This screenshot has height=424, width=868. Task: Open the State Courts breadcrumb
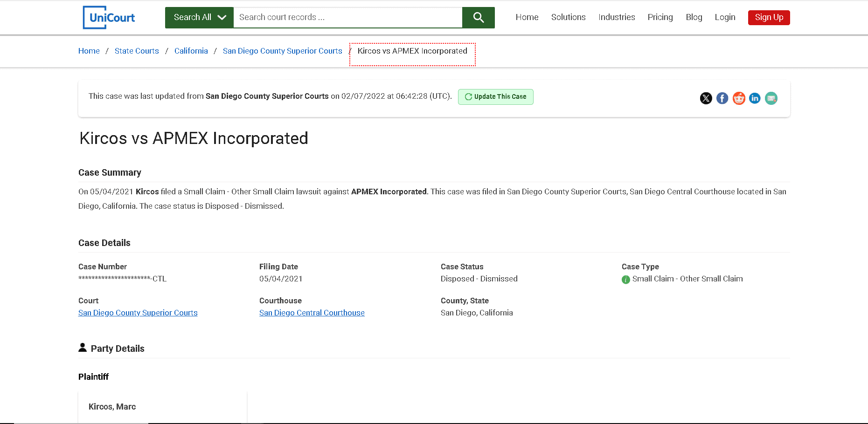[137, 51]
